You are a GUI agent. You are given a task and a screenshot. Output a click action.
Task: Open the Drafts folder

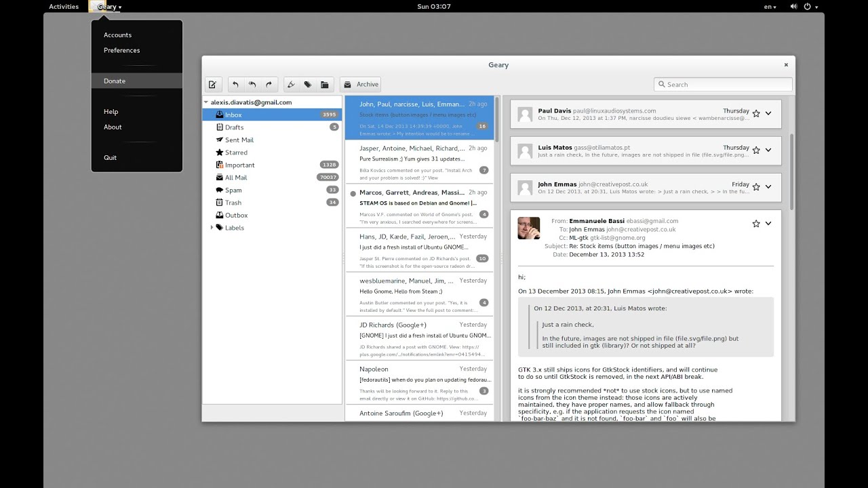tap(272, 127)
